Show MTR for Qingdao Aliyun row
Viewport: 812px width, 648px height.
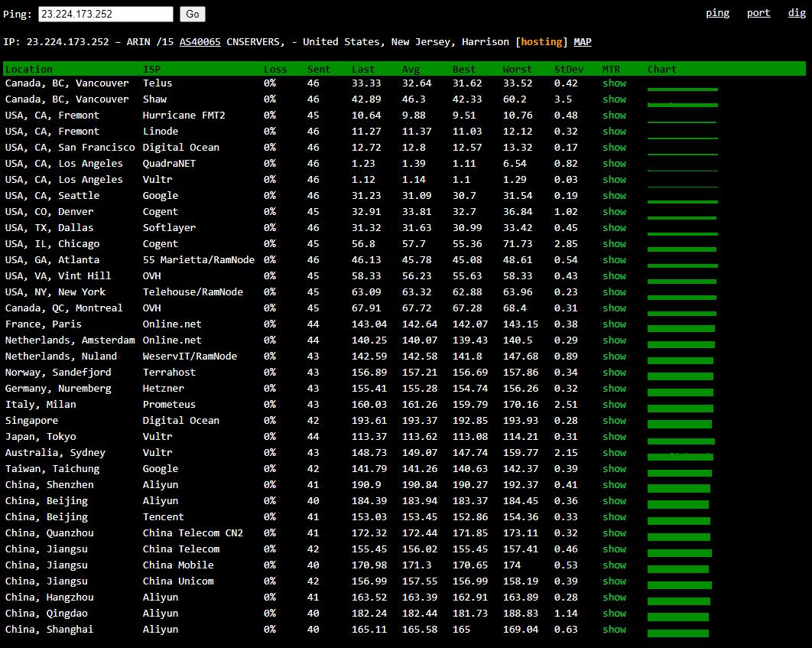click(614, 613)
